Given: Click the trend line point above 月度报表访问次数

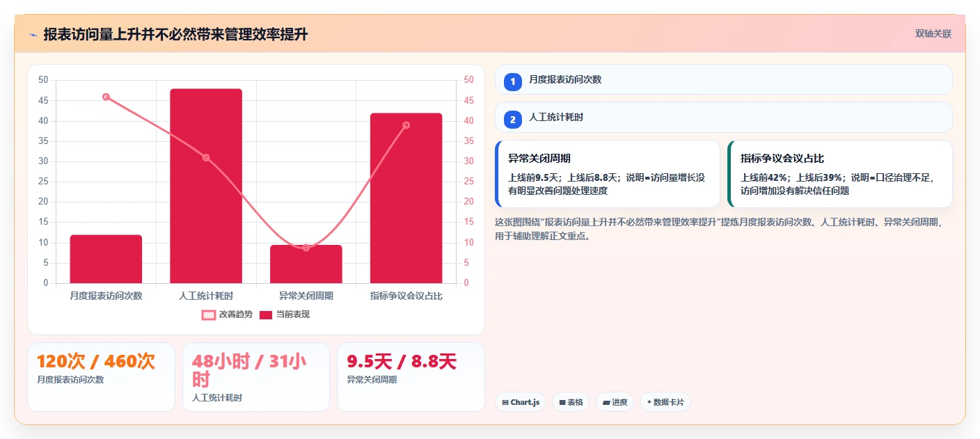Looking at the screenshot, I should [x=106, y=97].
